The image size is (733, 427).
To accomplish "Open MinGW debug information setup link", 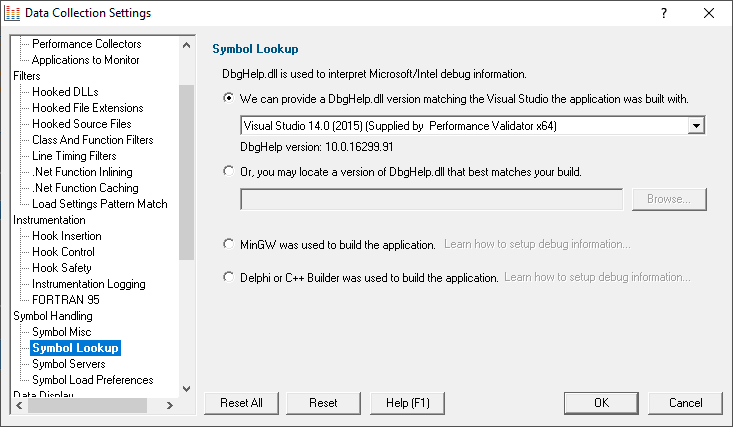I will click(x=537, y=244).
